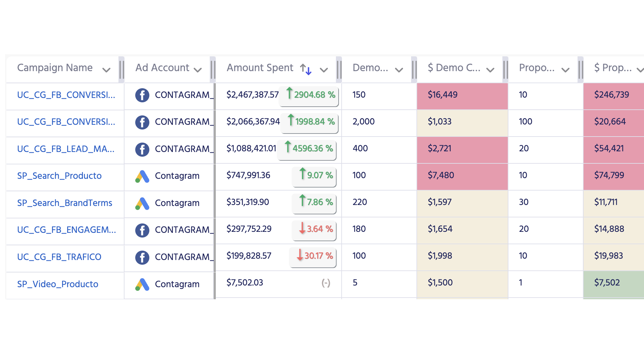Click Facebook icon in first CONVERSI row
The height and width of the screenshot is (362, 644).
(142, 95)
